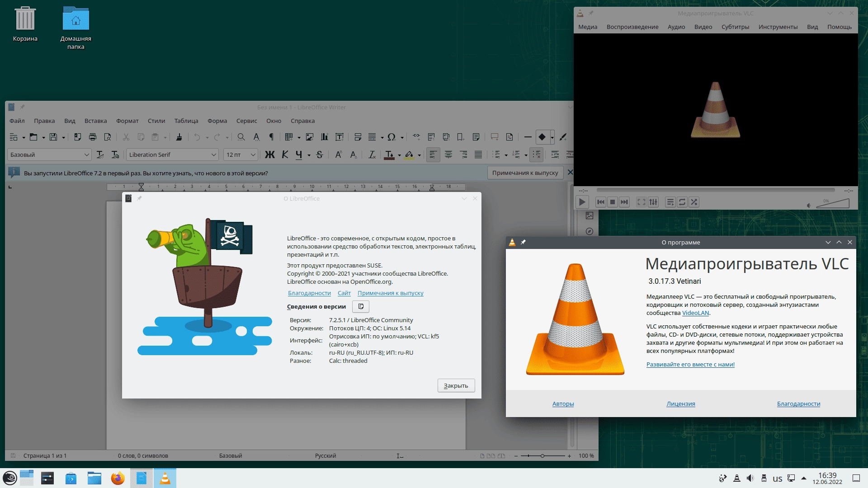Apply superscript in Writer formatting bar

click(x=338, y=155)
